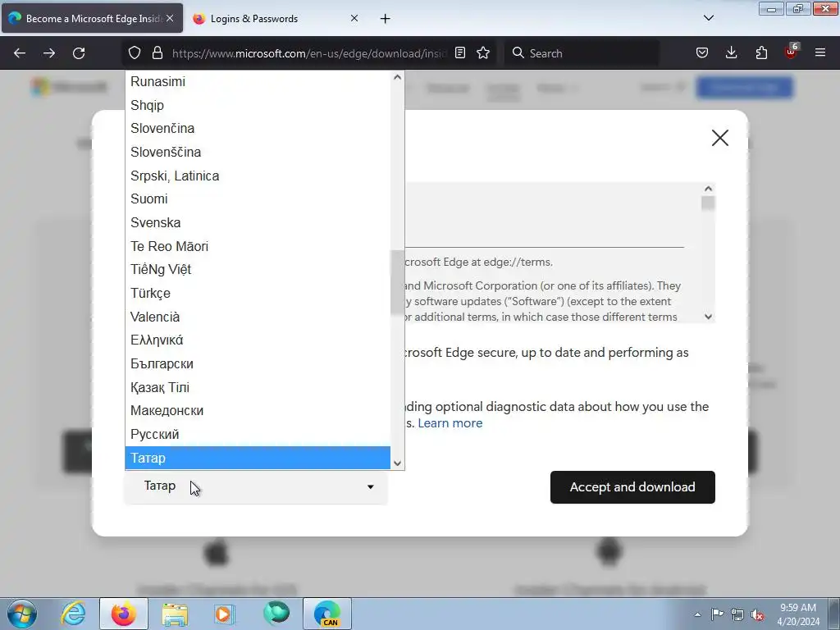Pick Български language option
The image size is (840, 630).
pyautogui.click(x=258, y=363)
